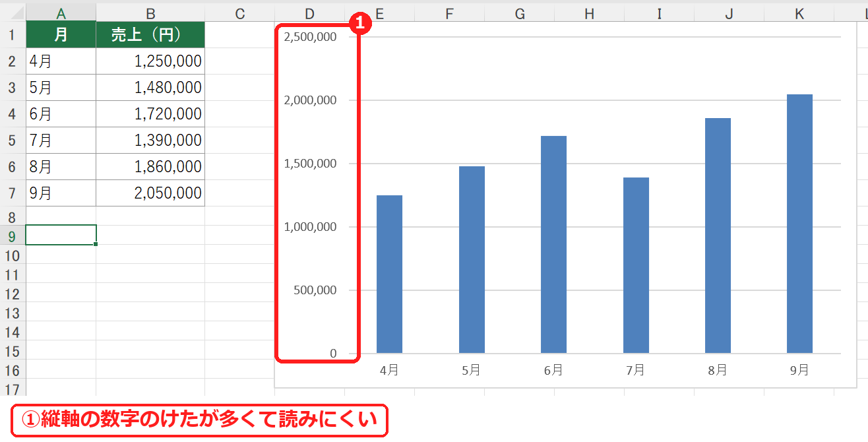This screenshot has height=442, width=868.
Task: Select cell containing '6月' in column A
Action: point(61,114)
